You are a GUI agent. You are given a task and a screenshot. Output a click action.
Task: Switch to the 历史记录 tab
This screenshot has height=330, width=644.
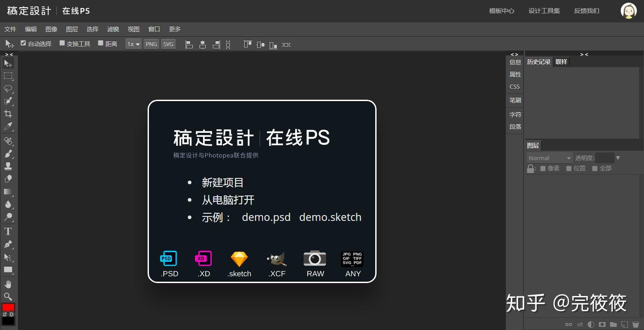[x=538, y=62]
